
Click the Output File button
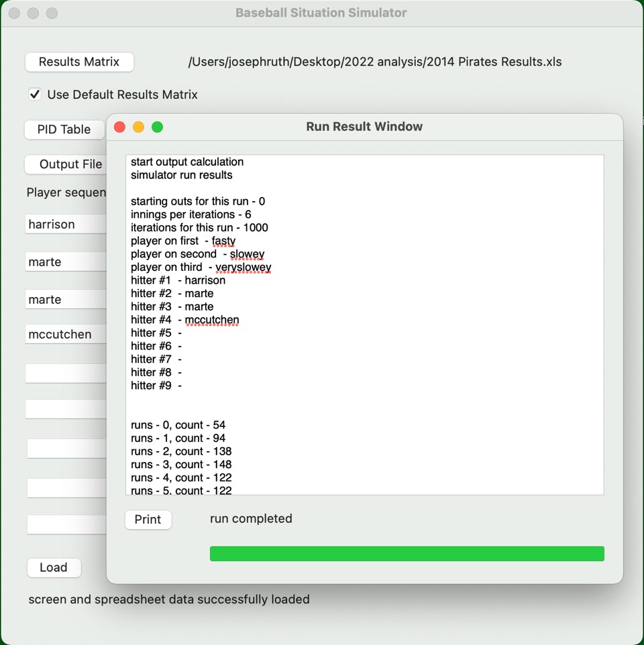point(66,164)
